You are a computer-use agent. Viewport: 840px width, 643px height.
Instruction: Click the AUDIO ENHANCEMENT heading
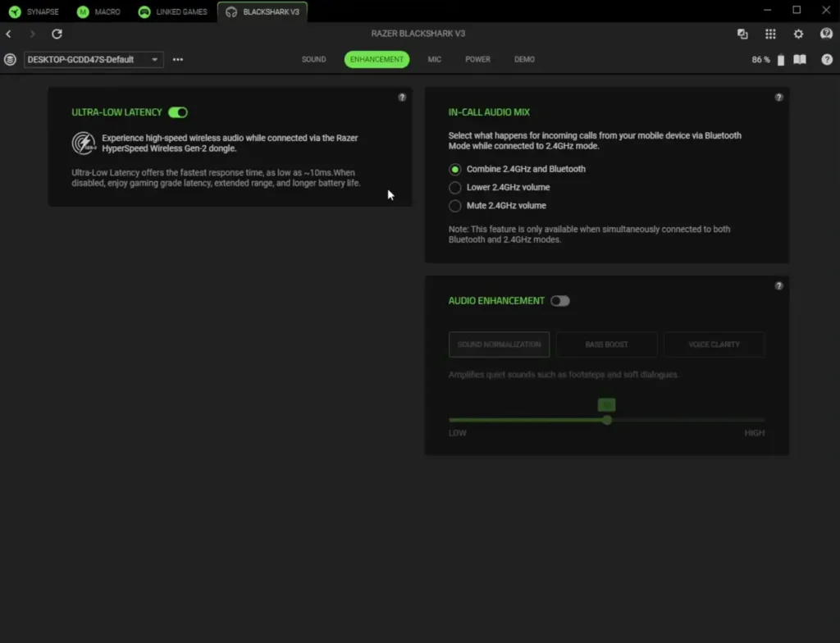(496, 301)
